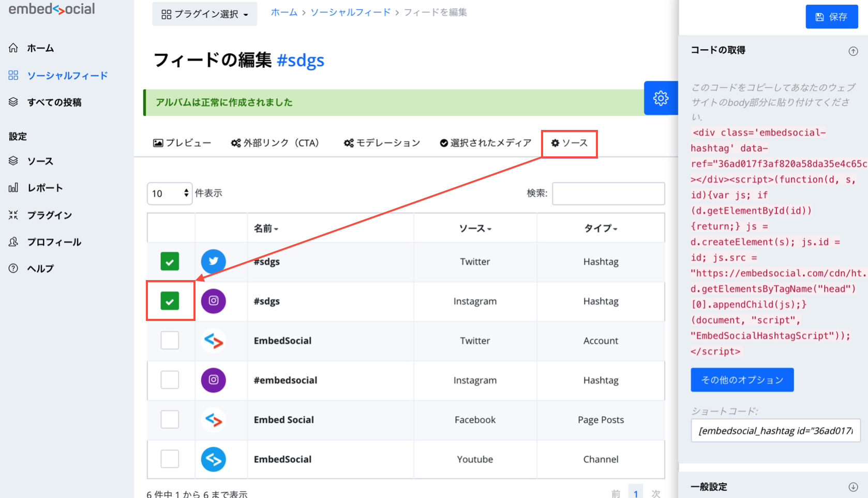Open すべての投稿 in the sidebar
Image resolution: width=868 pixels, height=498 pixels.
click(54, 102)
